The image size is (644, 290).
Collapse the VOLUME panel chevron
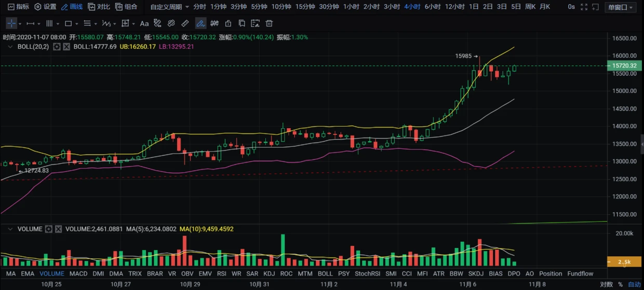click(x=10, y=229)
